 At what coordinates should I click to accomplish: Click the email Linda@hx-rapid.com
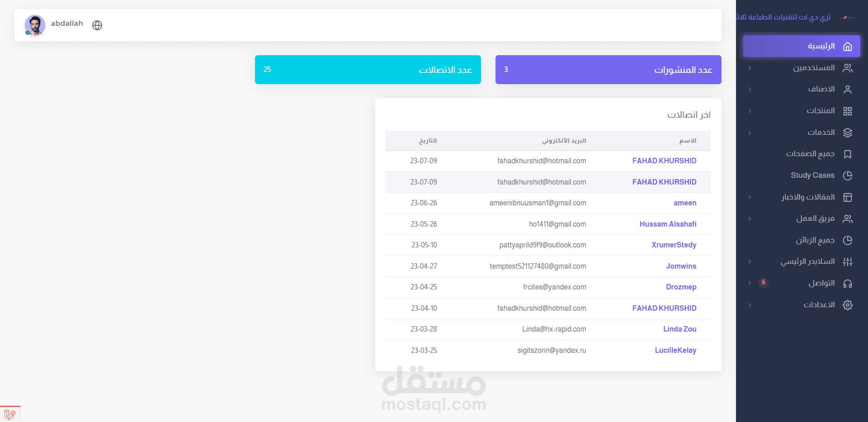click(554, 329)
